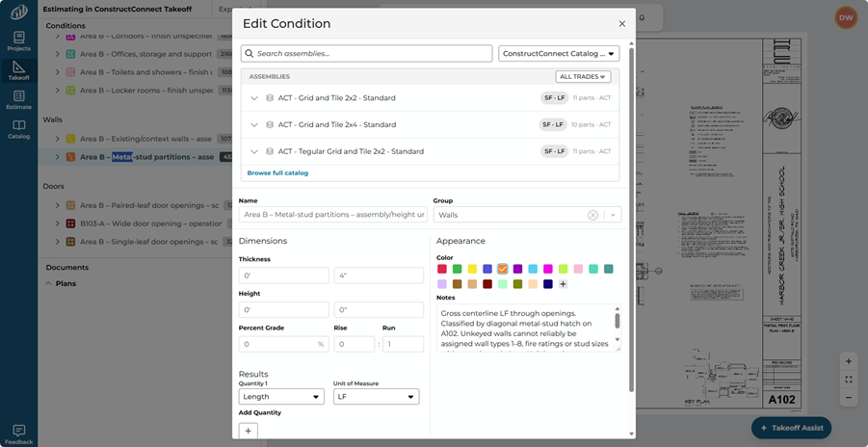Screen dimensions: 868x447
Task: Click the Single-leaf door openings icon
Action: tap(70, 242)
